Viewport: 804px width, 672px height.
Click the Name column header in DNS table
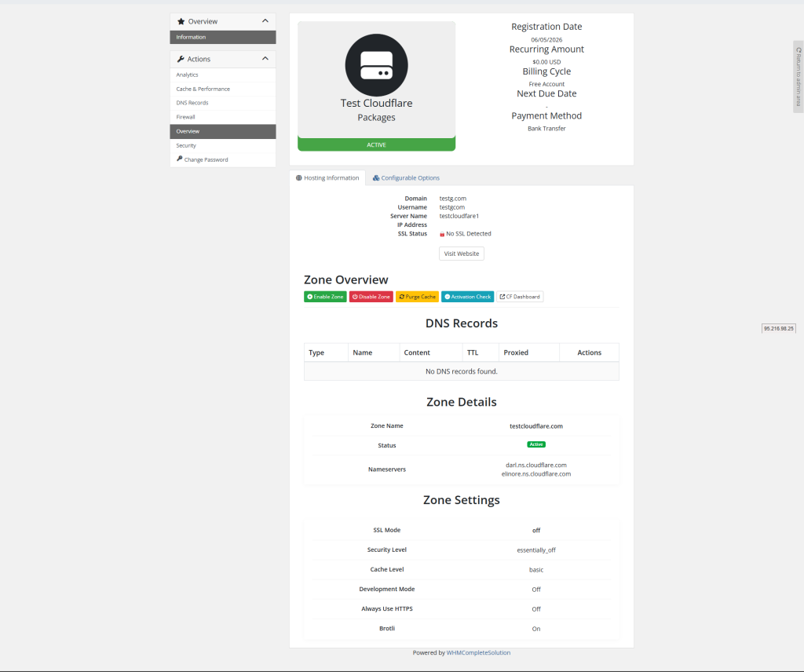[374, 352]
